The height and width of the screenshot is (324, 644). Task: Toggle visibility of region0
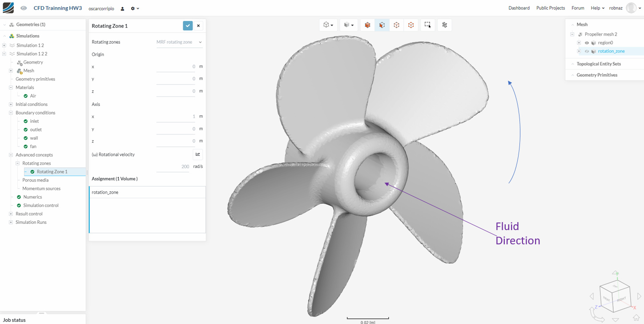[x=587, y=43]
